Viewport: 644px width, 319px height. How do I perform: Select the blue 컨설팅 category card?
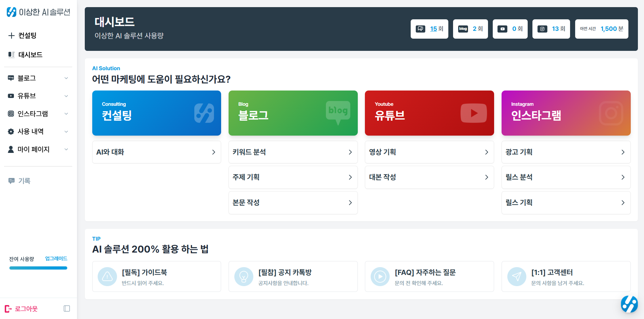coord(157,113)
